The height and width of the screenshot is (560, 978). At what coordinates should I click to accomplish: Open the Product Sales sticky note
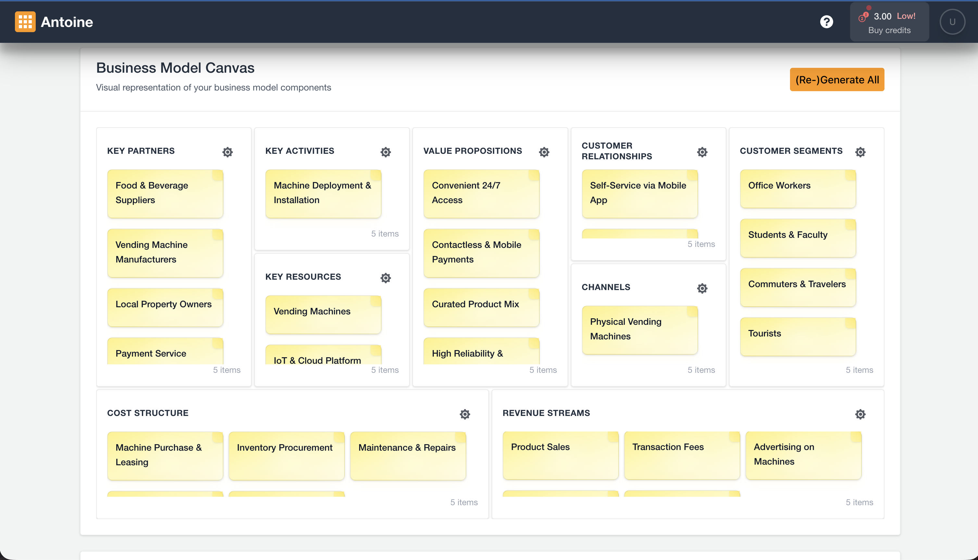click(x=560, y=455)
